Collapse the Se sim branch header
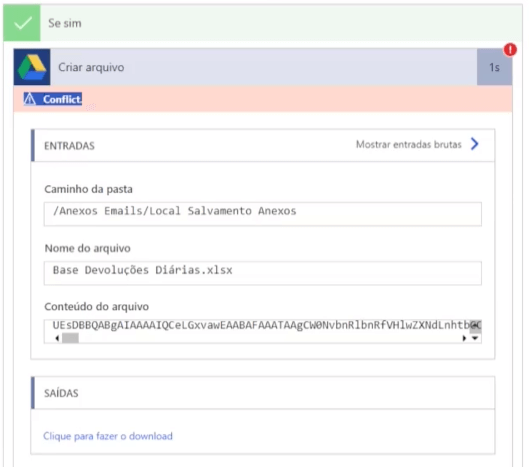The width and height of the screenshot is (529, 467). [263, 23]
